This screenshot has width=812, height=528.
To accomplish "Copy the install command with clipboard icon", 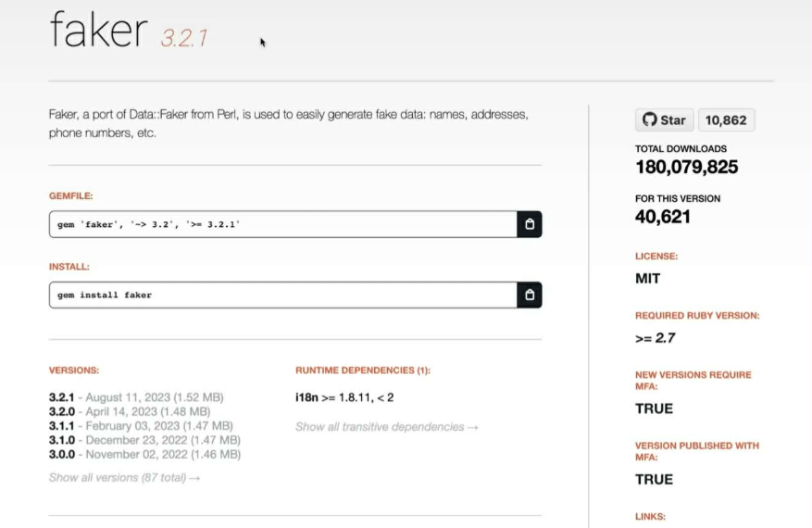I will click(x=529, y=295).
